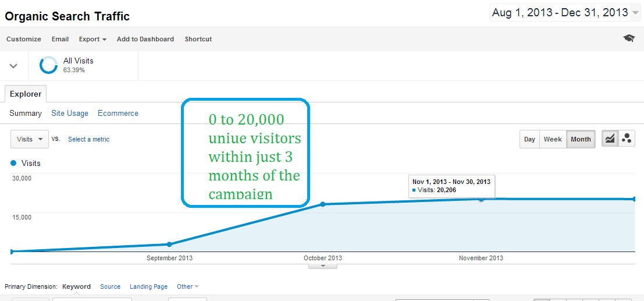Select Landing Page as primary dimension

pyautogui.click(x=149, y=286)
